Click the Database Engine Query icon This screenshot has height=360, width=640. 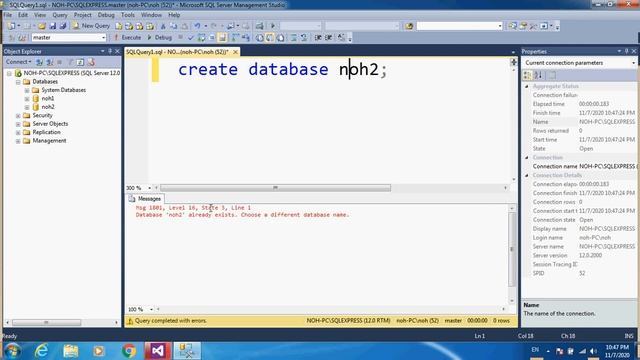118,26
